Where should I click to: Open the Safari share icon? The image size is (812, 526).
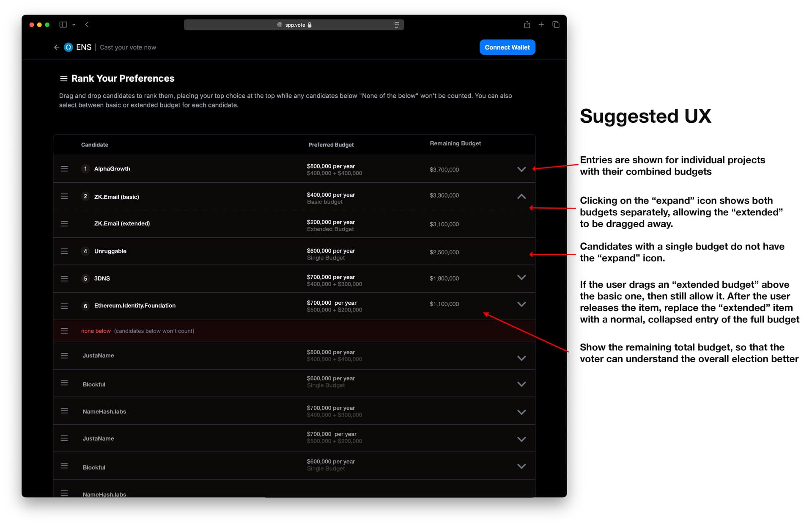(x=527, y=25)
